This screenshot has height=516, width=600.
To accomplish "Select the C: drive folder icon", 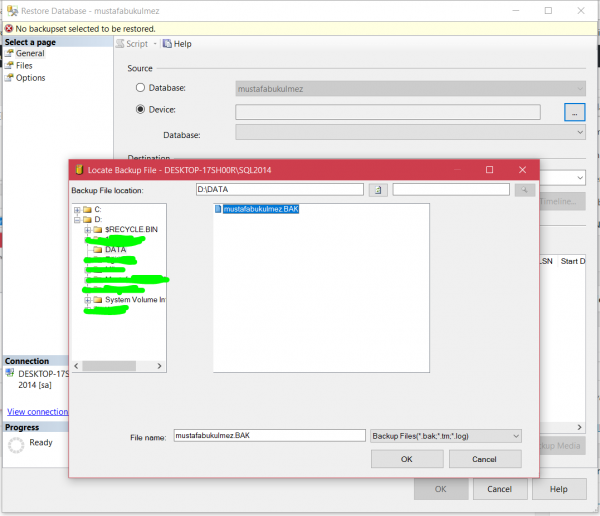I will tap(88, 210).
